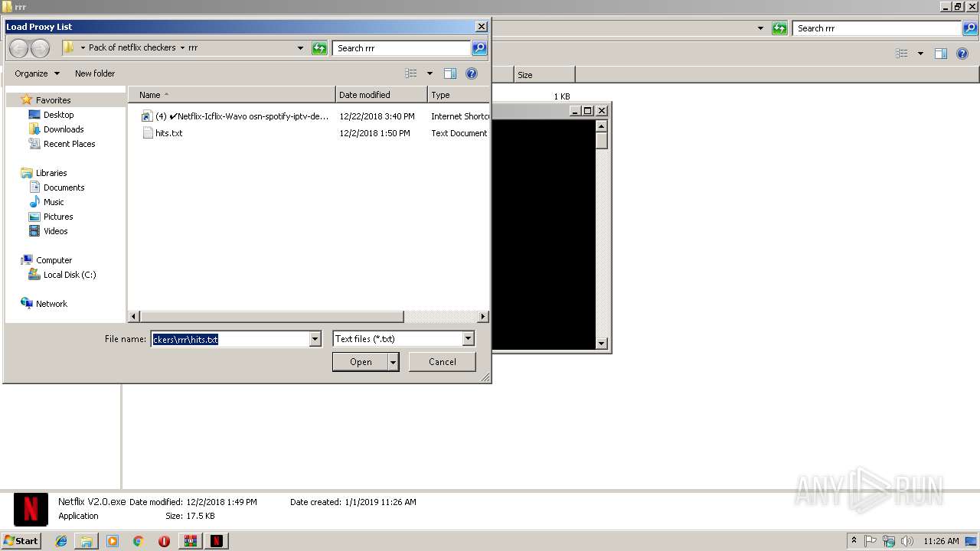Sort by the Date modified column header
Image resolution: width=980 pixels, height=551 pixels.
click(x=381, y=95)
